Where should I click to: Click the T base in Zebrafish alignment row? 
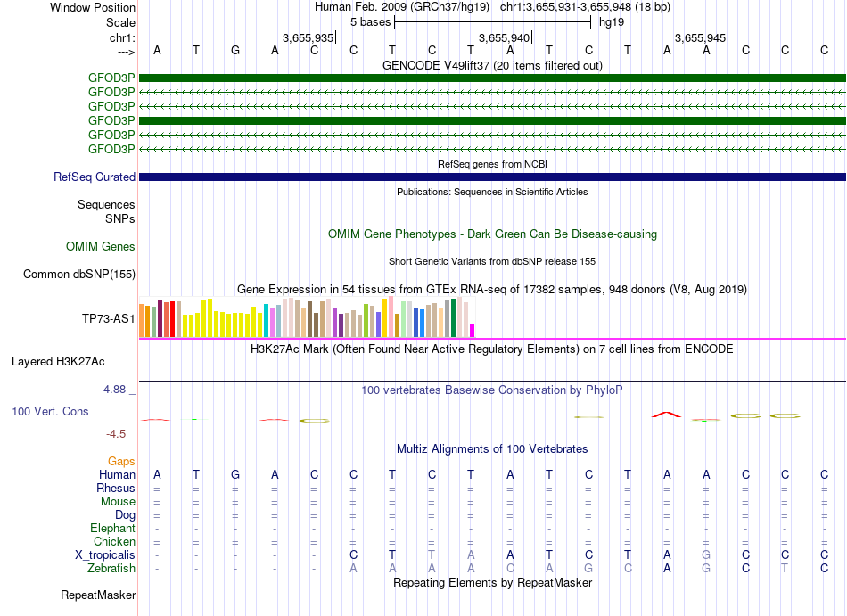(785, 569)
